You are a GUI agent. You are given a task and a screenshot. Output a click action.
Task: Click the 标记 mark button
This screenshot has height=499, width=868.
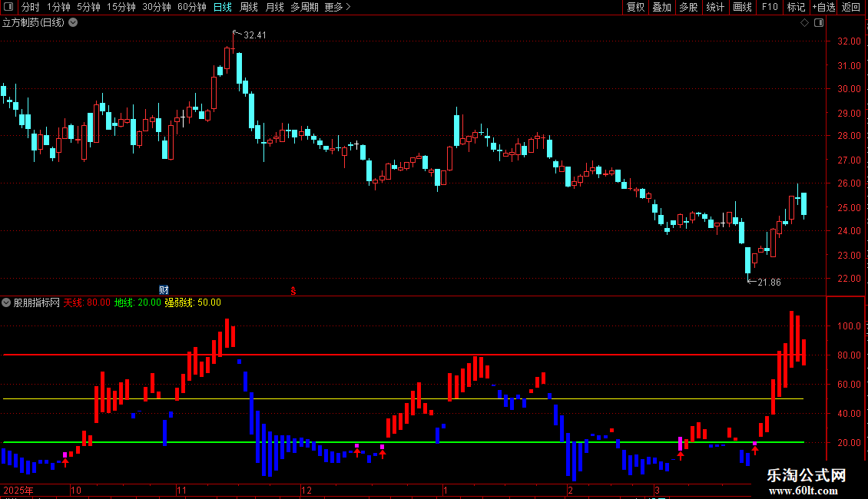796,7
